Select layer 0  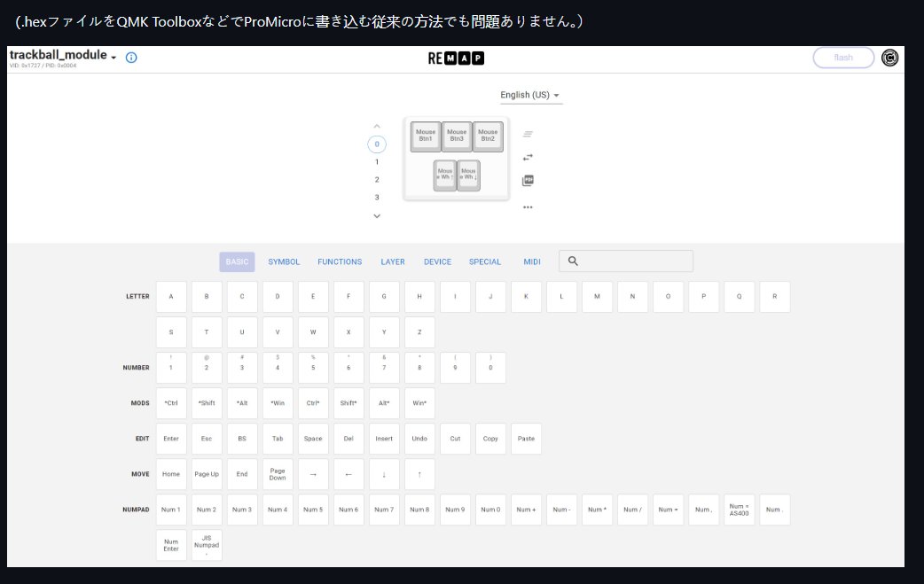point(377,144)
